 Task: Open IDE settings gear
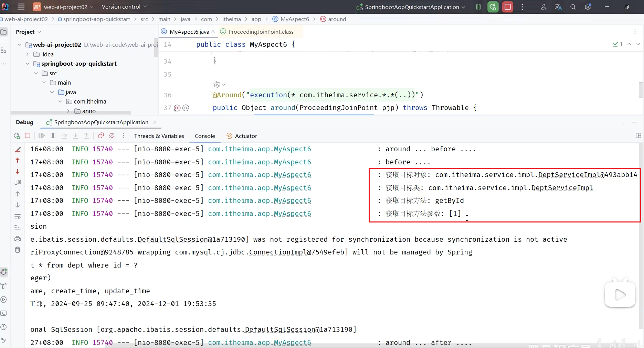click(x=588, y=7)
